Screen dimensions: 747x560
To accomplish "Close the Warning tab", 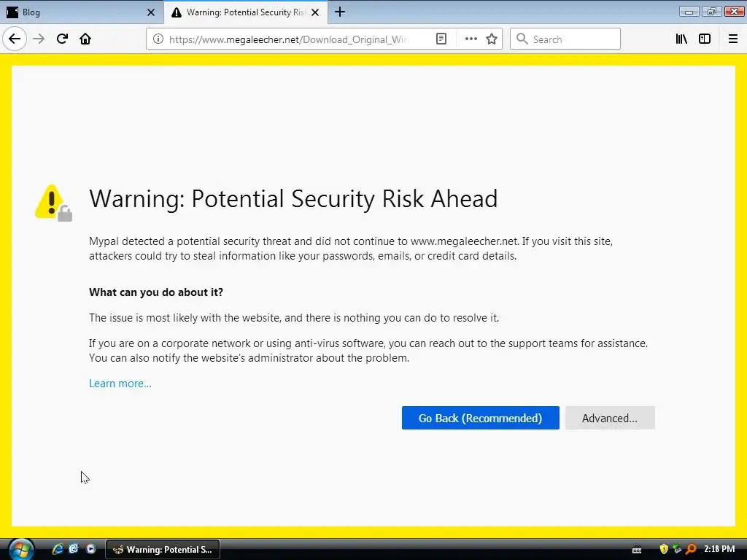I will coord(315,12).
